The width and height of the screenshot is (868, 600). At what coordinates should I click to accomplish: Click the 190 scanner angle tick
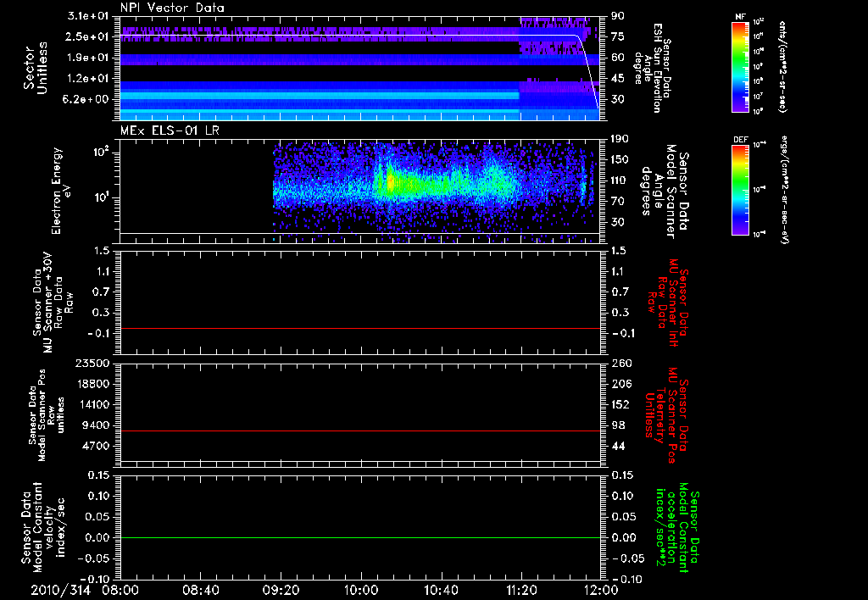(620, 139)
